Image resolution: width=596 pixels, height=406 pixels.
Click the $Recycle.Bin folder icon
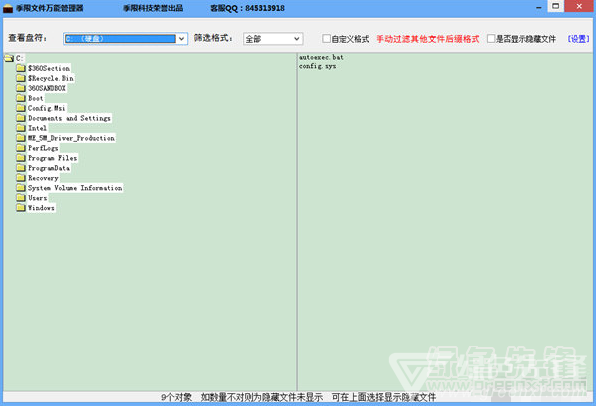(x=21, y=78)
